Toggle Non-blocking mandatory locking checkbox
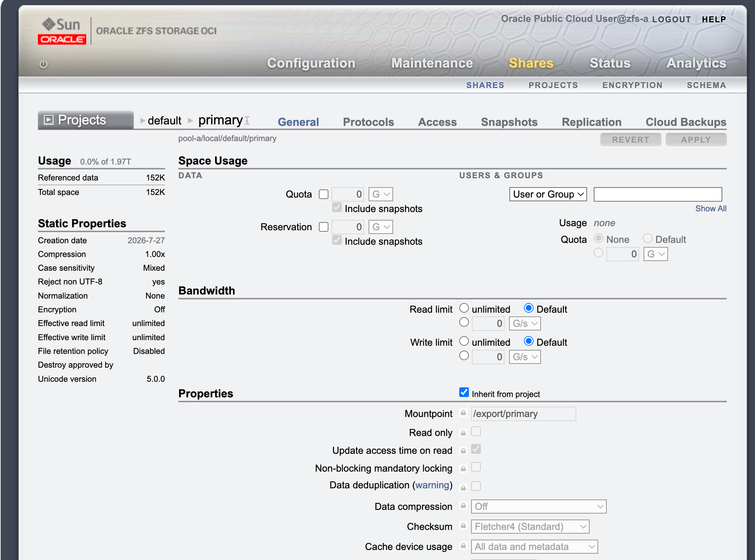 coord(476,467)
